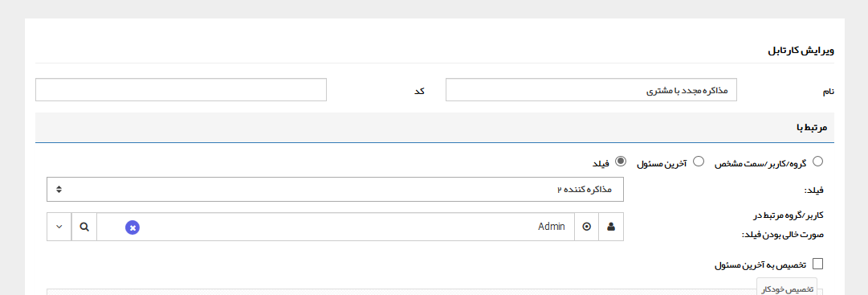Click the فیلد: label beside the dropdown
Screen dimensions: 868x295
pos(813,191)
